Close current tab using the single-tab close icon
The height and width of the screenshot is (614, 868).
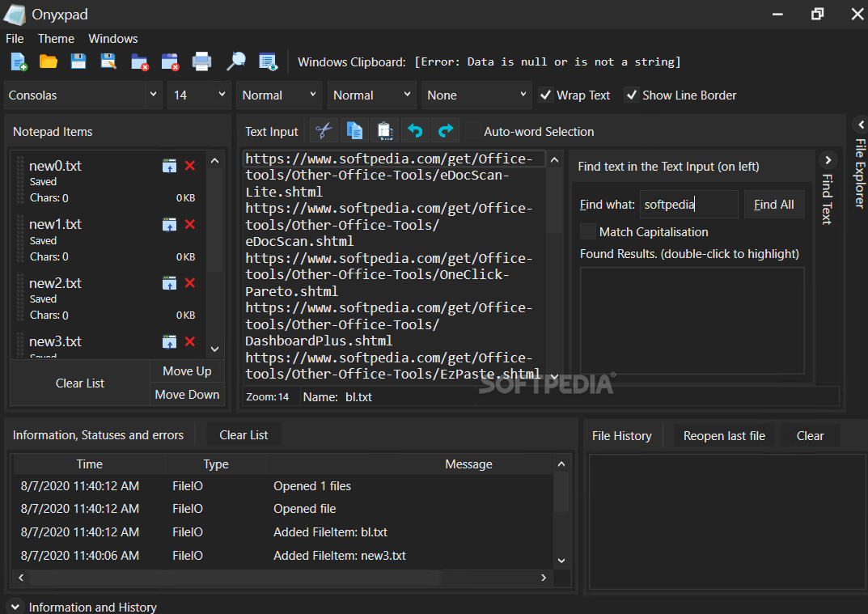[139, 61]
